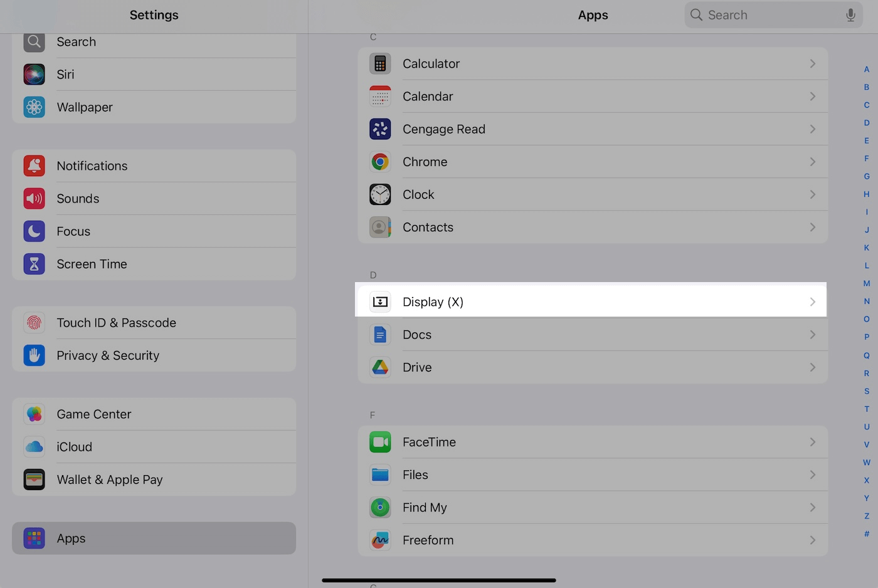Activate voice dictation in the search bar

click(x=850, y=14)
